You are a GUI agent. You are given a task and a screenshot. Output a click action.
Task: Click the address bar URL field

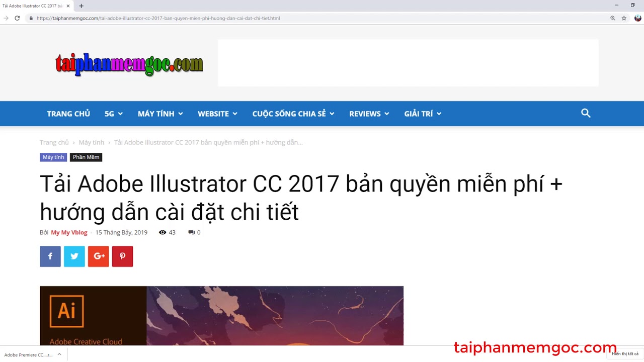click(x=317, y=18)
